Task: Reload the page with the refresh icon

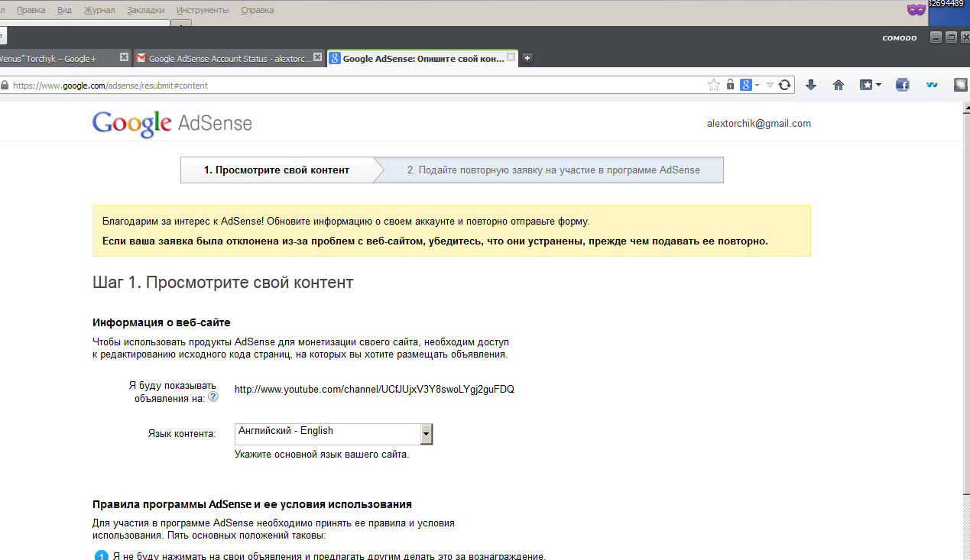Action: pyautogui.click(x=784, y=85)
